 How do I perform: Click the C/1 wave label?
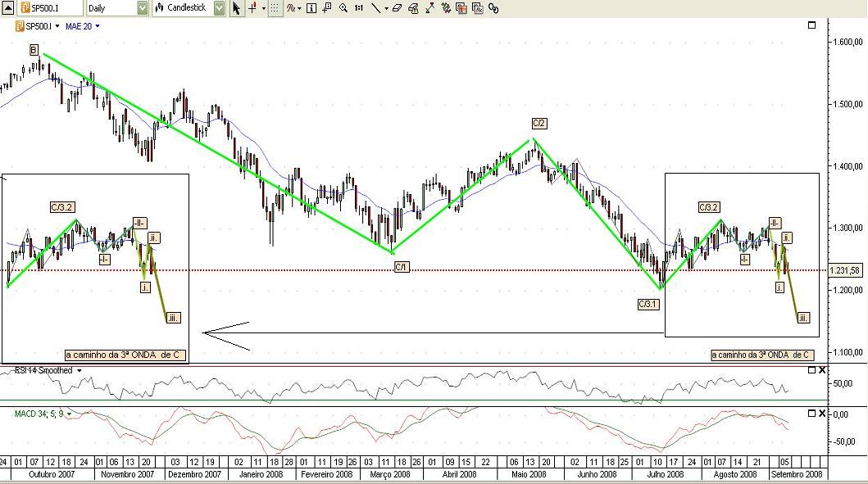point(402,267)
